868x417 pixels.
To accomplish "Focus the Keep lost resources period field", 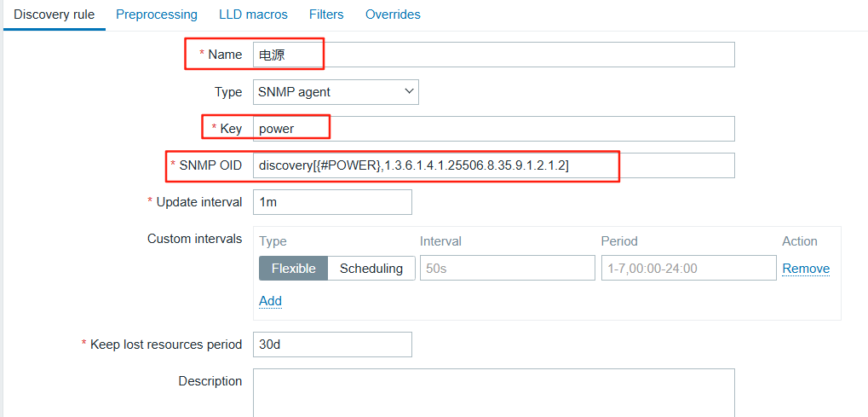I will (332, 345).
